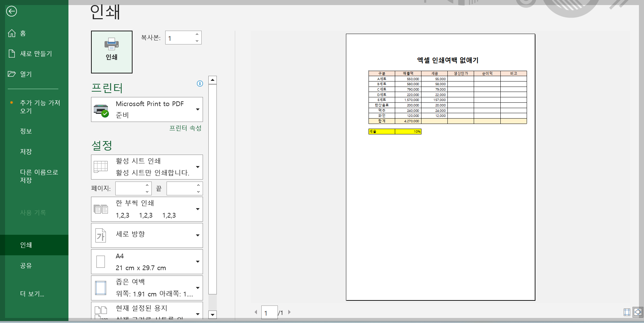Image resolution: width=644 pixels, height=323 pixels.
Task: Click the current page number field
Action: (269, 313)
